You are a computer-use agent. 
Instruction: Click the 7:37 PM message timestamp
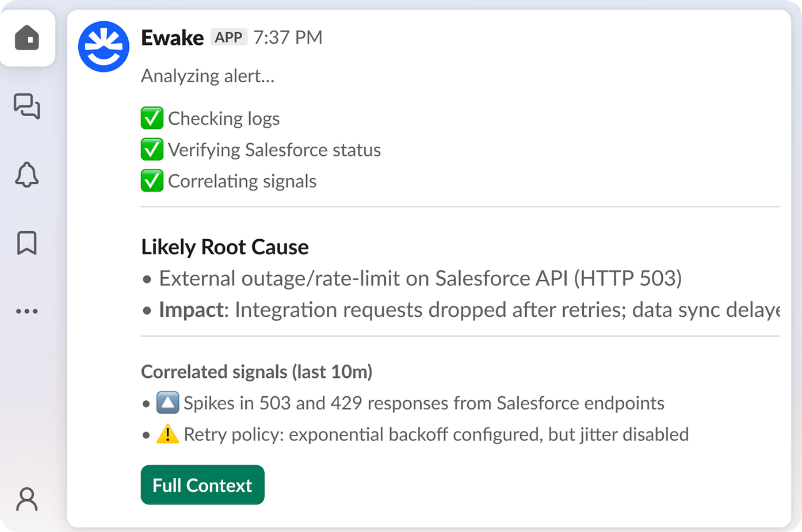pyautogui.click(x=288, y=37)
